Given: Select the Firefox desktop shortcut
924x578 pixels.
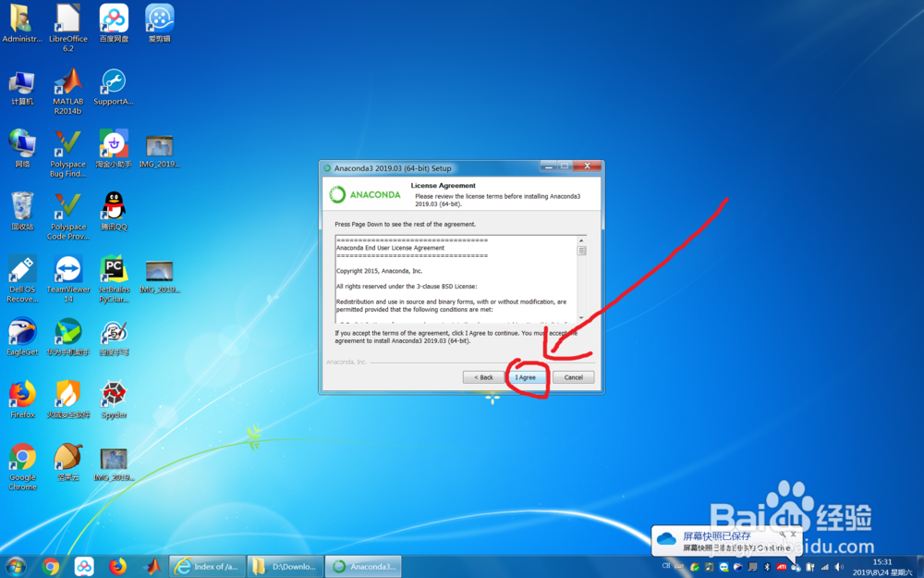Looking at the screenshot, I should 22,400.
